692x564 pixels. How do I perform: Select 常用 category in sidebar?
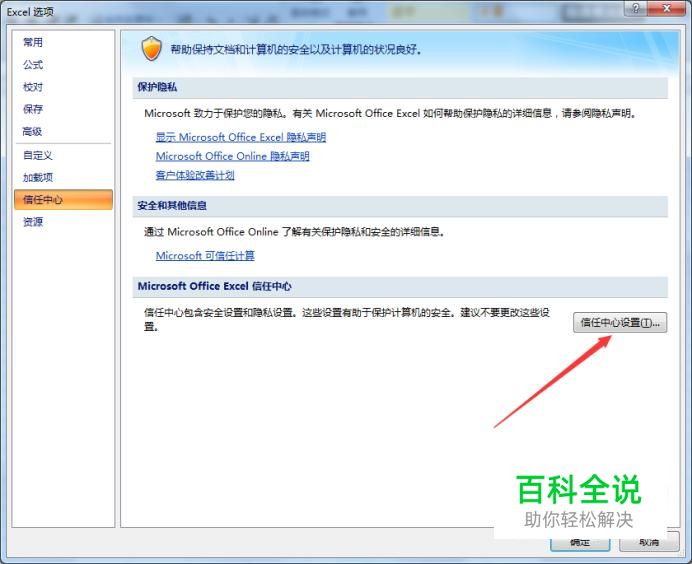33,42
